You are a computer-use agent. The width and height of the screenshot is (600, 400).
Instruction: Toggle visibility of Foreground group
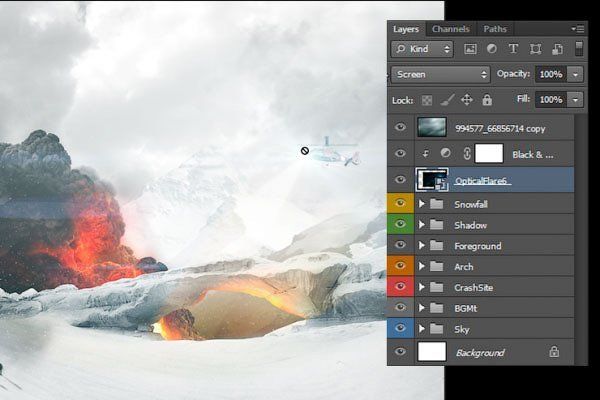pos(400,245)
